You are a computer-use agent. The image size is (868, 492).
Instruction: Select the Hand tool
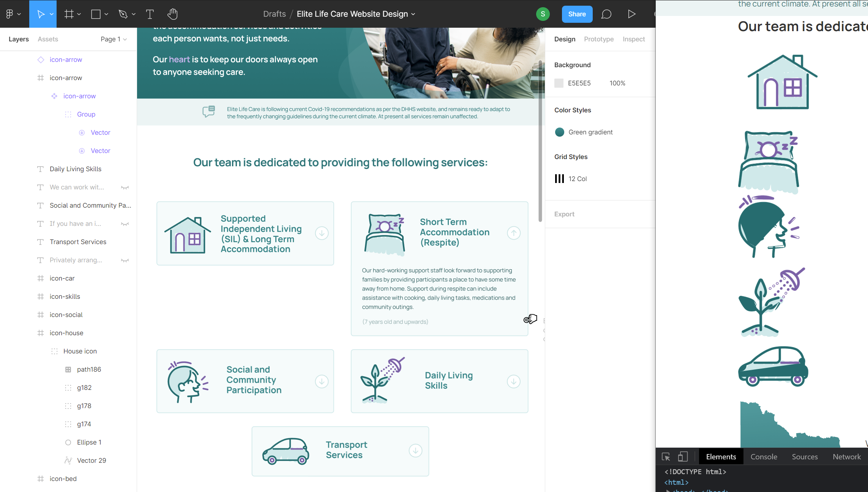click(172, 14)
